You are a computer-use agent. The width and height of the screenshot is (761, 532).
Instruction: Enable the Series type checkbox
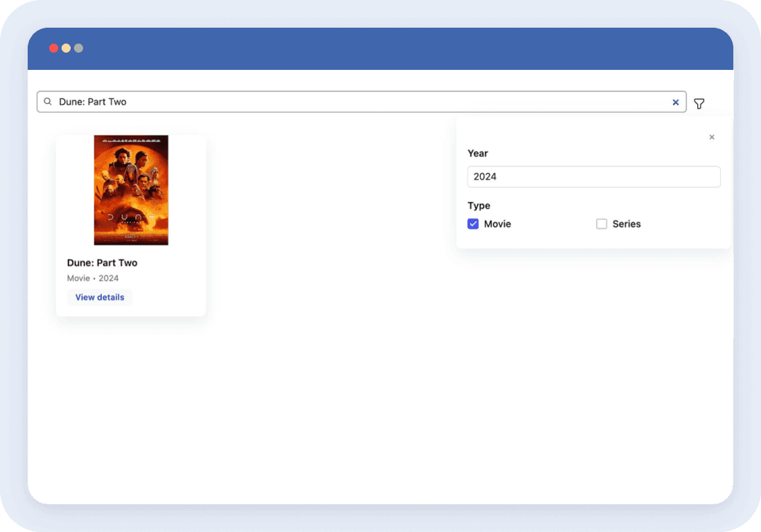[602, 224]
